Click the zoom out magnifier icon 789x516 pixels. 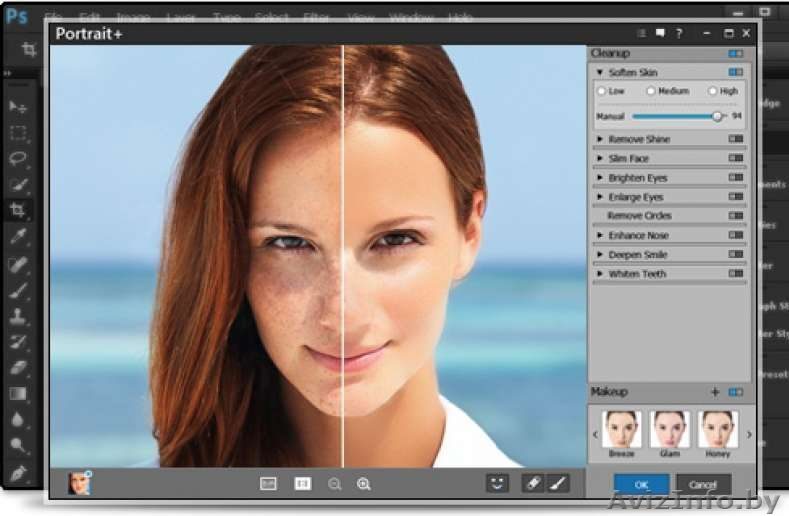[334, 483]
